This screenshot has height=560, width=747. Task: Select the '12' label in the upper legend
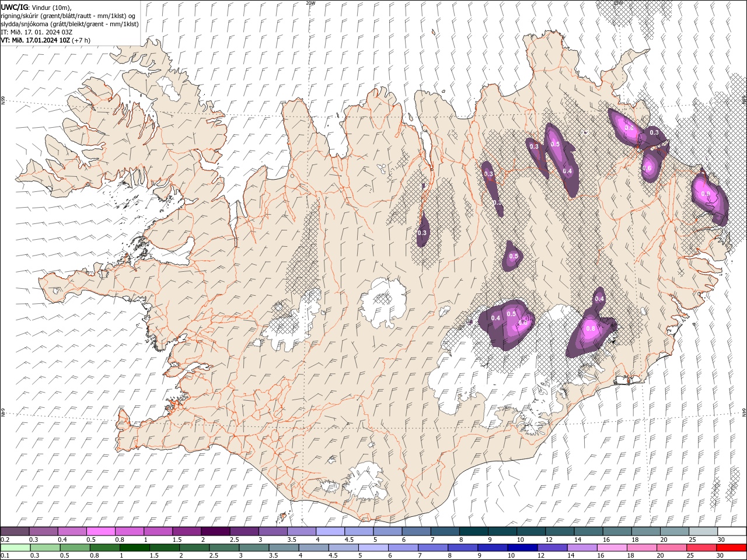[549, 540]
